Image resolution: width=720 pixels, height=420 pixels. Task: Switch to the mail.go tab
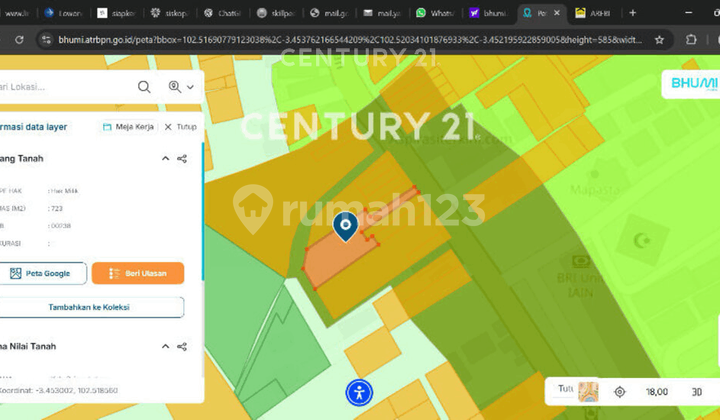pos(329,13)
